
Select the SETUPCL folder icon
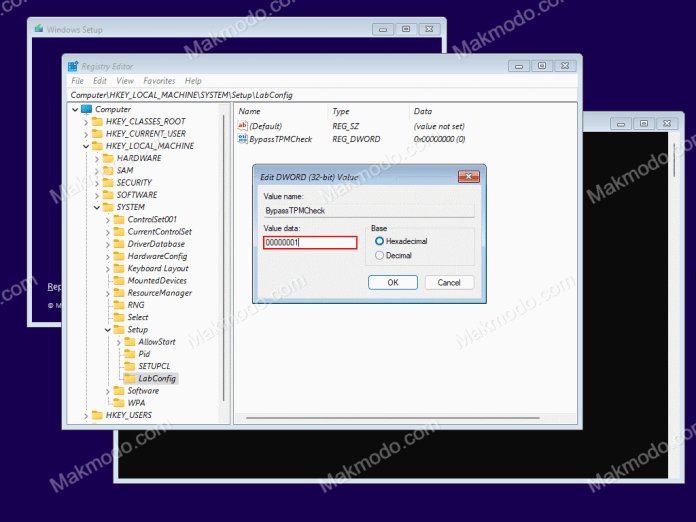(x=130, y=366)
